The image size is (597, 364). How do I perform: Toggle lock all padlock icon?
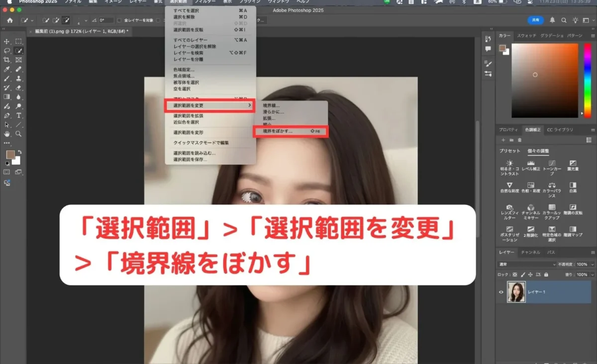click(546, 274)
